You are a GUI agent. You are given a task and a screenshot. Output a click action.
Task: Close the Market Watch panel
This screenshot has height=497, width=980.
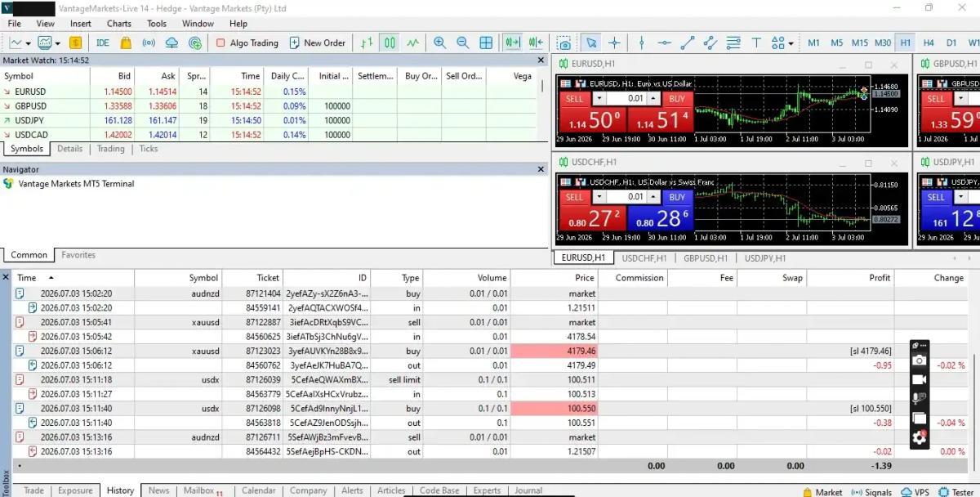pos(541,60)
